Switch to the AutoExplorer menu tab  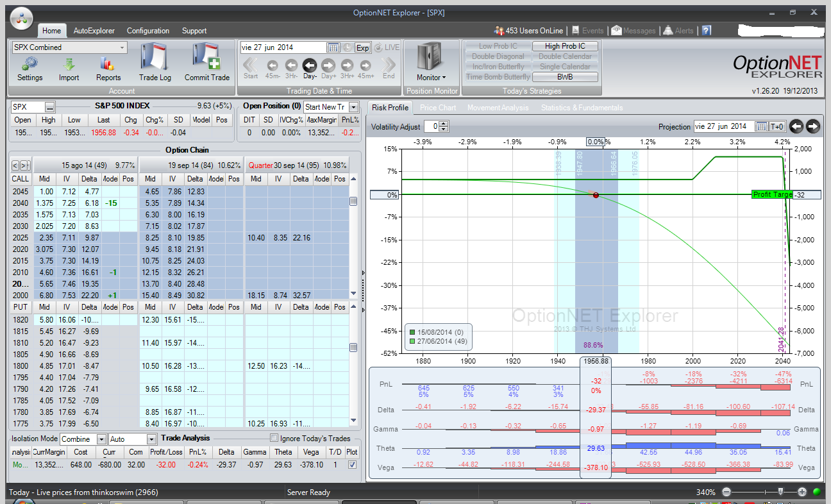pos(94,31)
